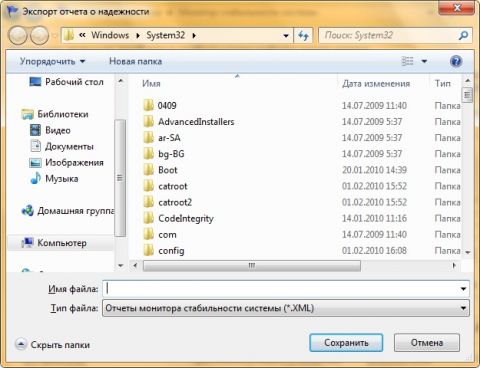Viewport: 480px width, 368px height.
Task: Open the Тип файла combo box
Action: 286,308
